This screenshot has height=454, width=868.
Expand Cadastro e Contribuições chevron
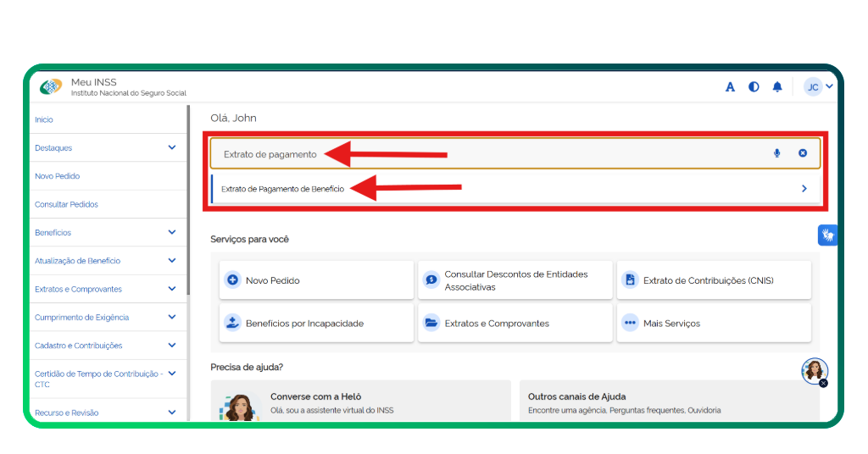click(x=171, y=345)
